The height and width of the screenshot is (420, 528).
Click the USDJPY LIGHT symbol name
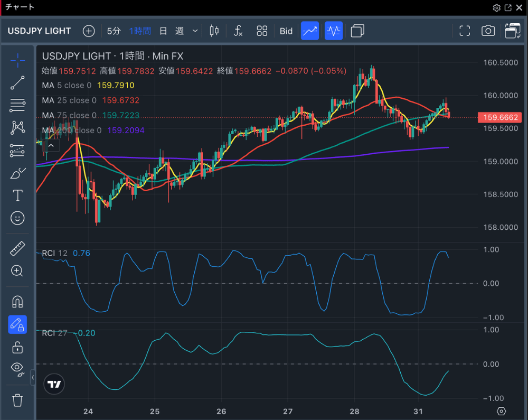coord(39,31)
